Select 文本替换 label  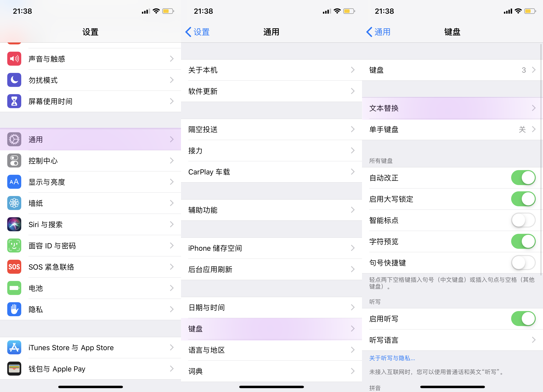[x=384, y=108]
